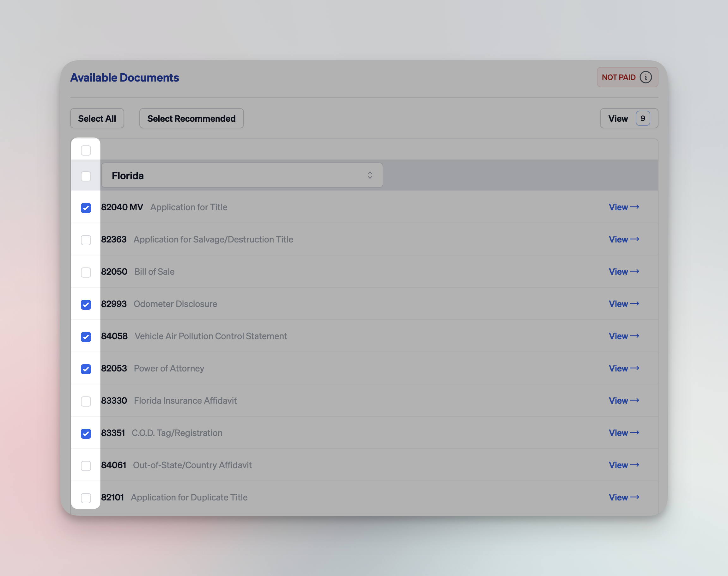Click the "Florida Insurance Affidavit" label
728x576 pixels.
pyautogui.click(x=185, y=401)
